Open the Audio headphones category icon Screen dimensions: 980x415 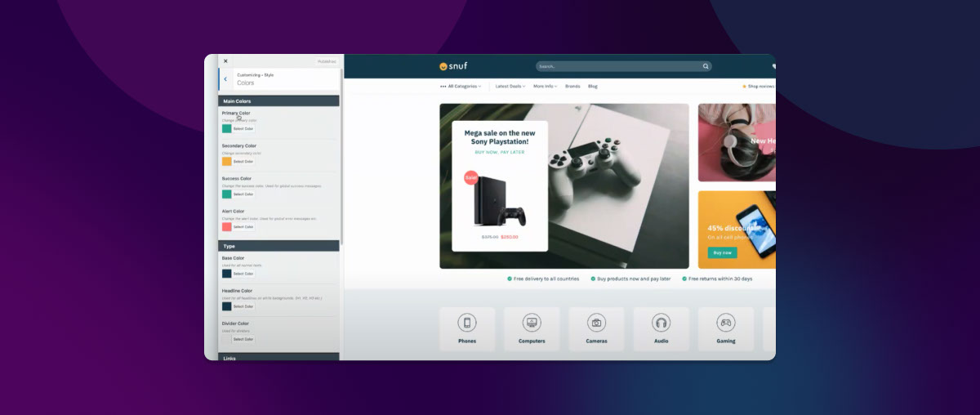[x=661, y=322]
